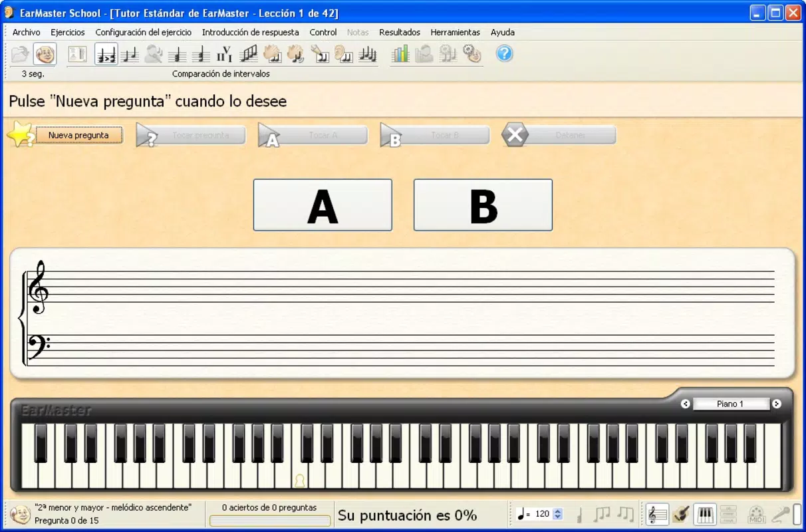Select the interval identification exercise icon
The width and height of the screenshot is (806, 532).
[x=130, y=54]
